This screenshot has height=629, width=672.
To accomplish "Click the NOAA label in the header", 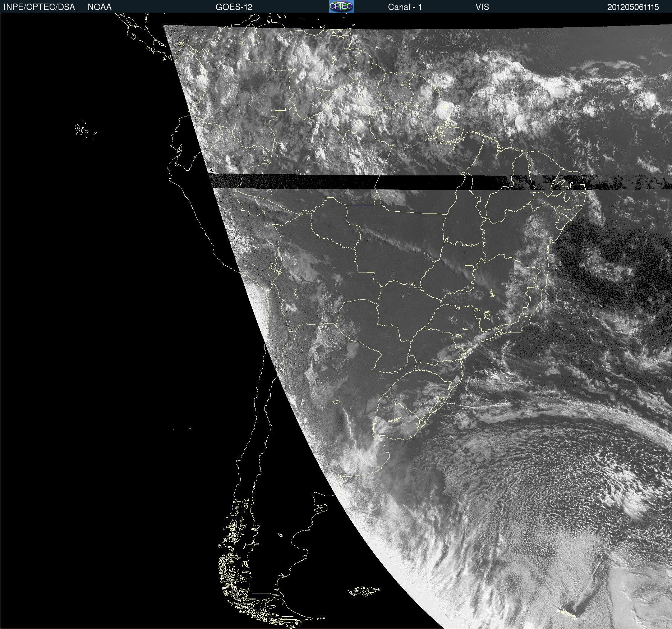I will point(100,7).
